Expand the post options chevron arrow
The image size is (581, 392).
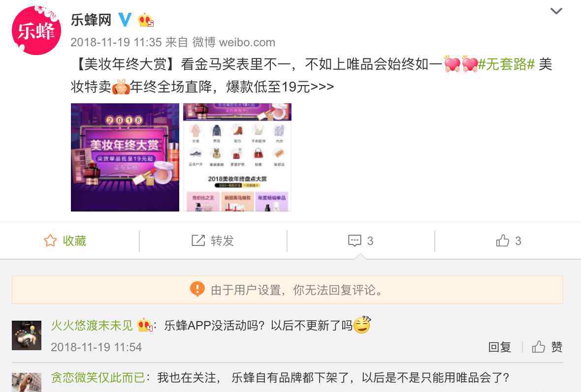tap(556, 11)
